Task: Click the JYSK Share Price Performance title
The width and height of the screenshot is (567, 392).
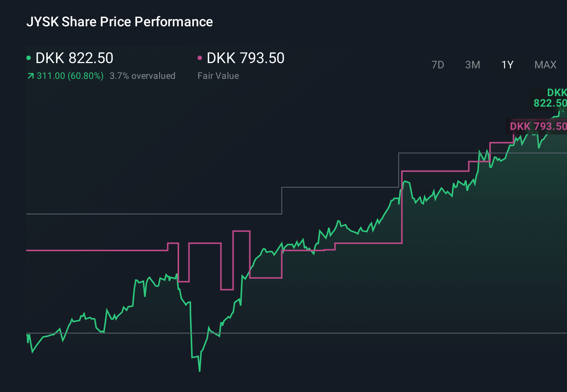Action: (x=119, y=22)
